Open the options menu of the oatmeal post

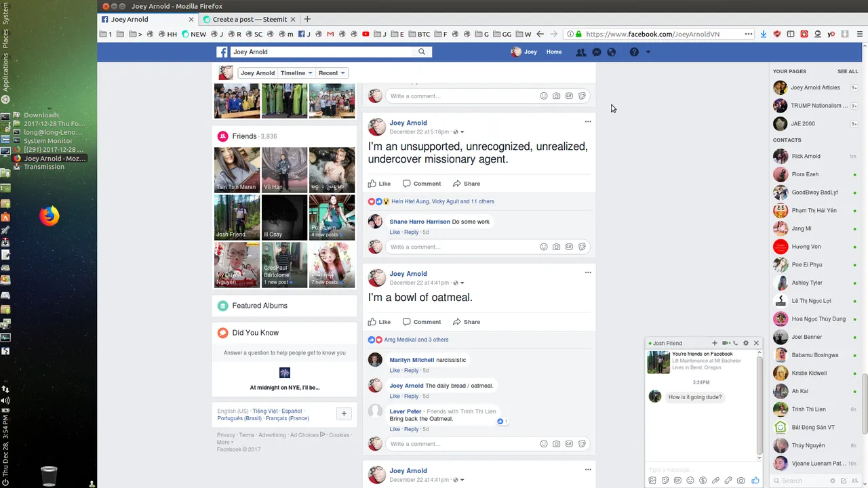588,272
